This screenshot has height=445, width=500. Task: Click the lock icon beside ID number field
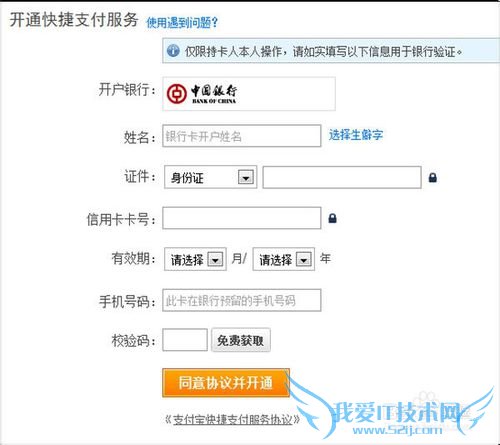433,177
